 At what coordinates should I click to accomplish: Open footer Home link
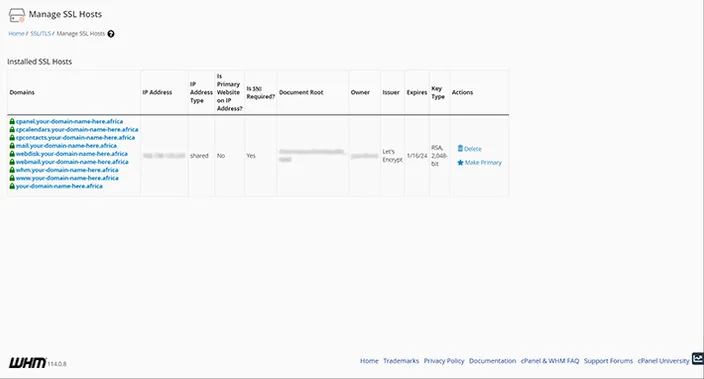click(369, 361)
